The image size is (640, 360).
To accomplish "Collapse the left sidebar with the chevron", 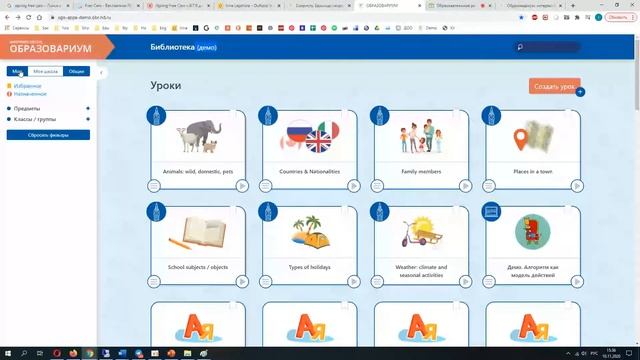I will [x=101, y=73].
